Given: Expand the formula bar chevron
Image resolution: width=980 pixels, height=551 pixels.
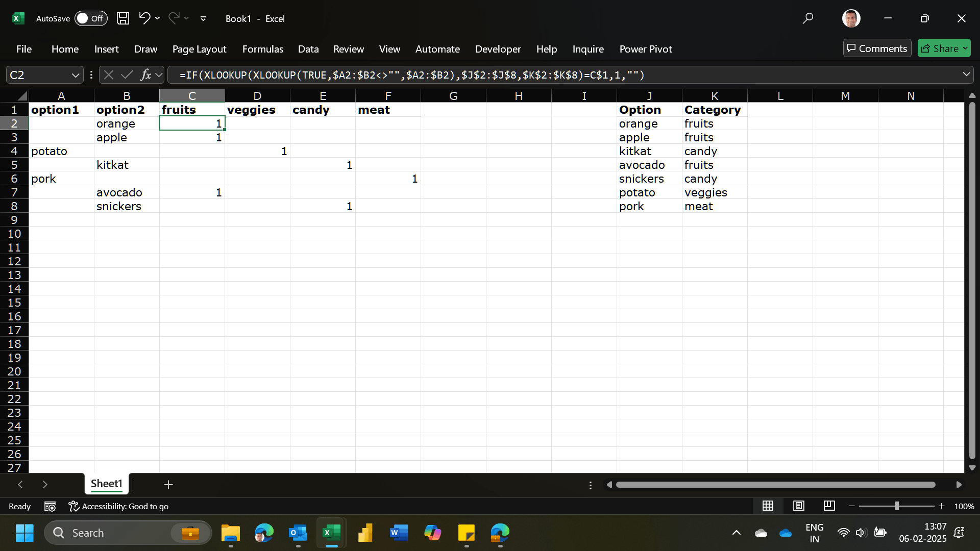Looking at the screenshot, I should tap(966, 74).
